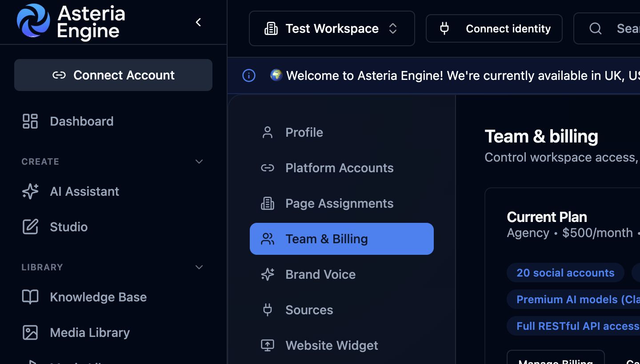Click the Manage Billing button
Screen dimensions: 640x364
point(556,357)
